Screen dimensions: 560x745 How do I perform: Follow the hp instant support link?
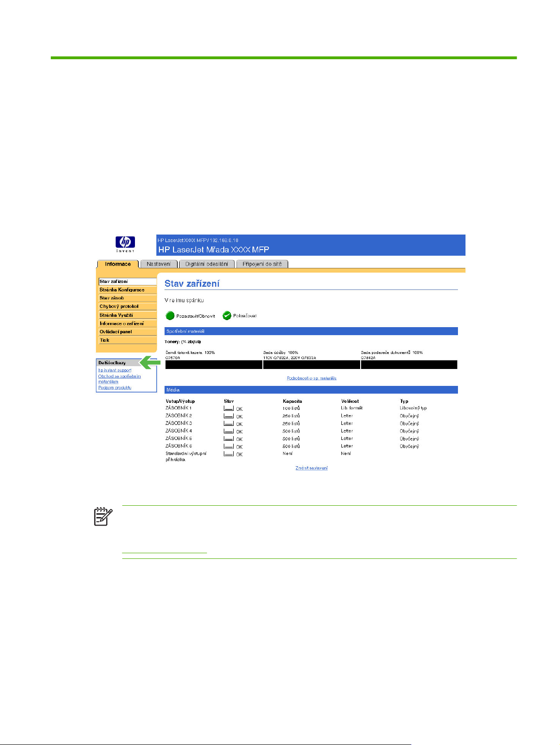[115, 370]
